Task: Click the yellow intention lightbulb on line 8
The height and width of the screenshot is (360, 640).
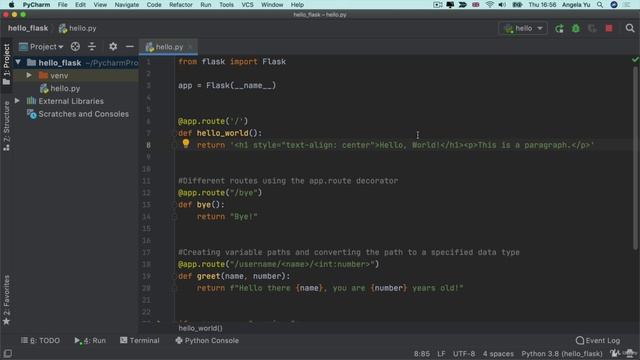Action: pyautogui.click(x=186, y=143)
